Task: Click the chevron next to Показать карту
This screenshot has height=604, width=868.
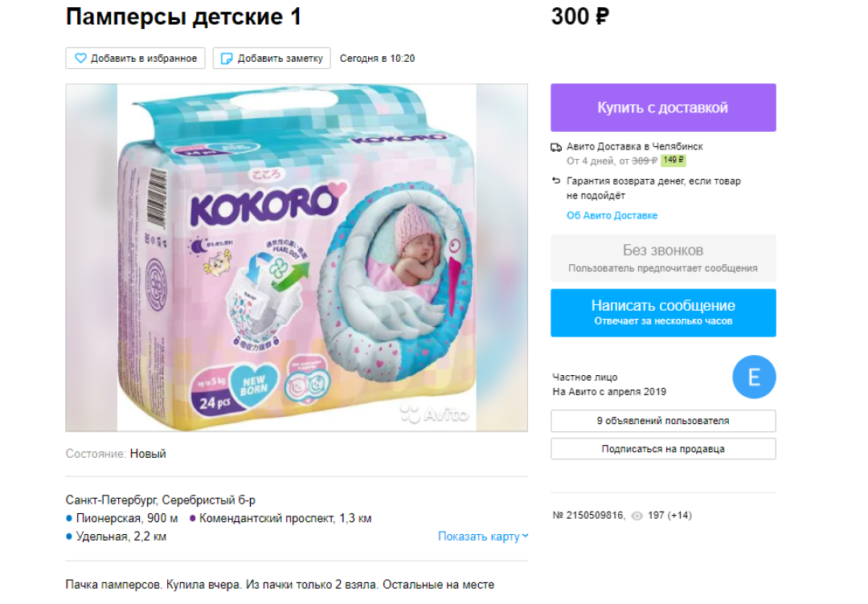Action: click(526, 537)
